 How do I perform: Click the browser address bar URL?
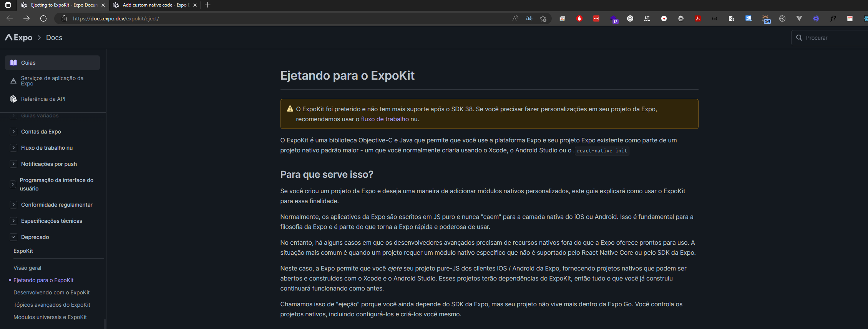(x=116, y=18)
